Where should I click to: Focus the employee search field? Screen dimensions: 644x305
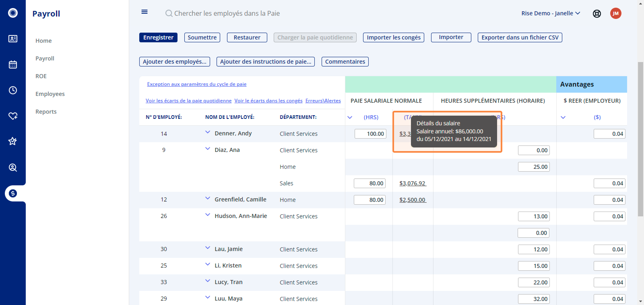coord(227,13)
